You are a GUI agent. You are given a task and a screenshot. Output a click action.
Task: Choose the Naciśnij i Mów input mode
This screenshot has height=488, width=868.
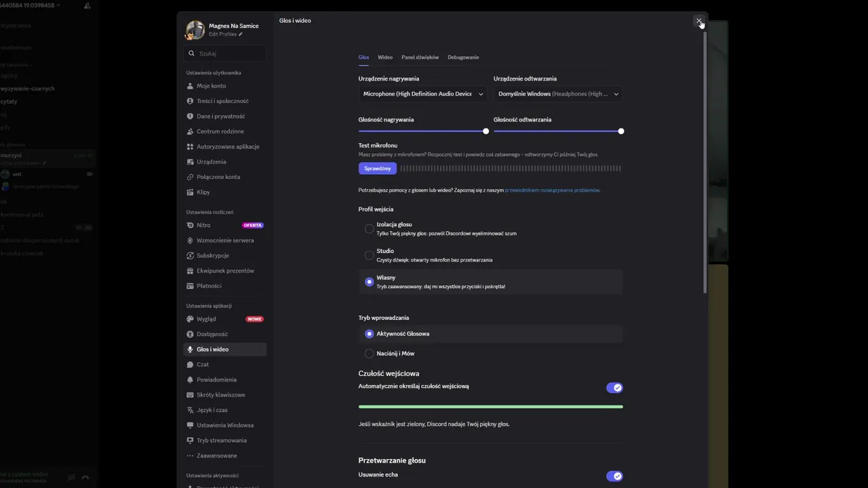pos(369,354)
